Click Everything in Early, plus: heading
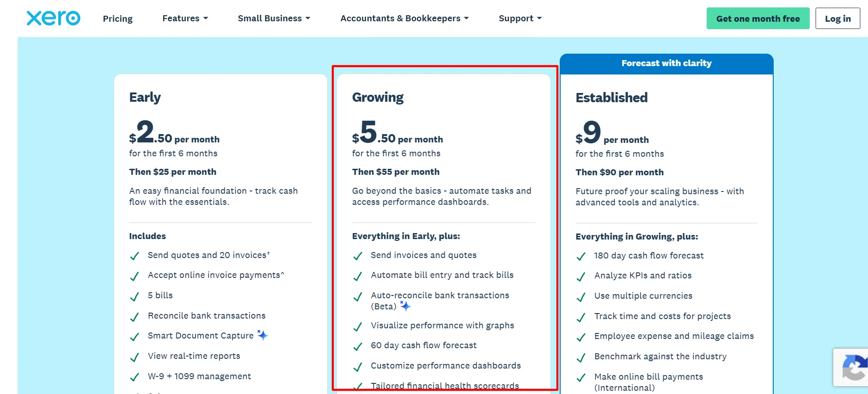Viewport: 868px width, 394px height. [406, 236]
